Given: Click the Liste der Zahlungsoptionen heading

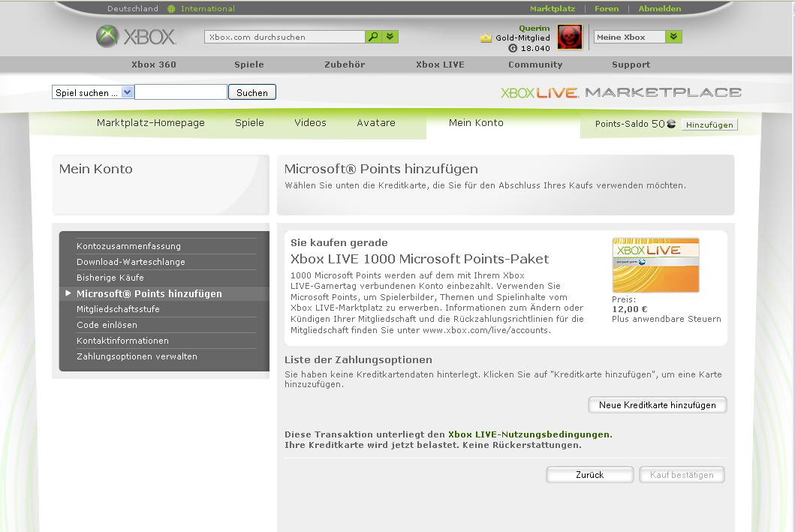Looking at the screenshot, I should point(358,359).
